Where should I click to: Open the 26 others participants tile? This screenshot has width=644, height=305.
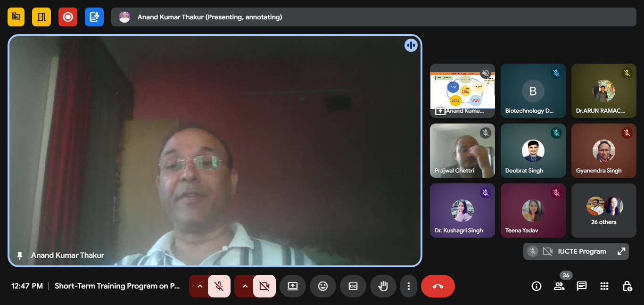click(x=604, y=210)
